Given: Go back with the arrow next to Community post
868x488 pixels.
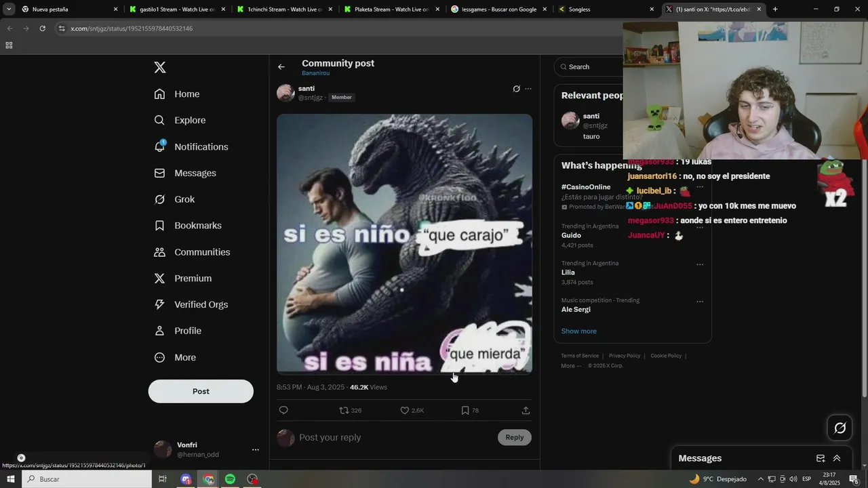Looking at the screenshot, I should 281,67.
